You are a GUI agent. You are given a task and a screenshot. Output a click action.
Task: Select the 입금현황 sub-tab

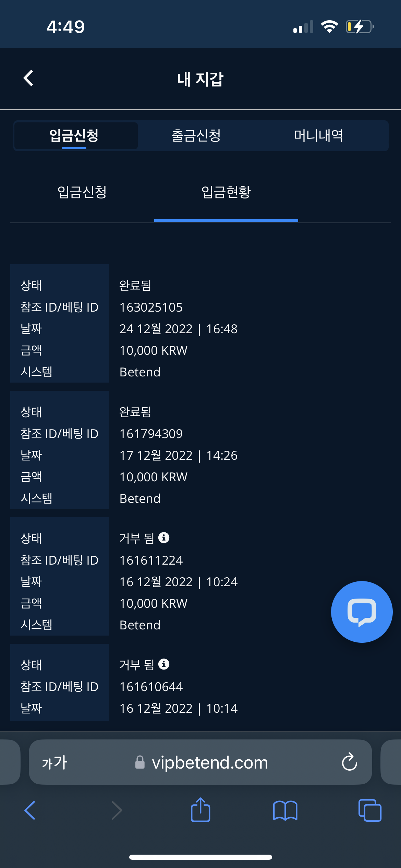point(226,192)
